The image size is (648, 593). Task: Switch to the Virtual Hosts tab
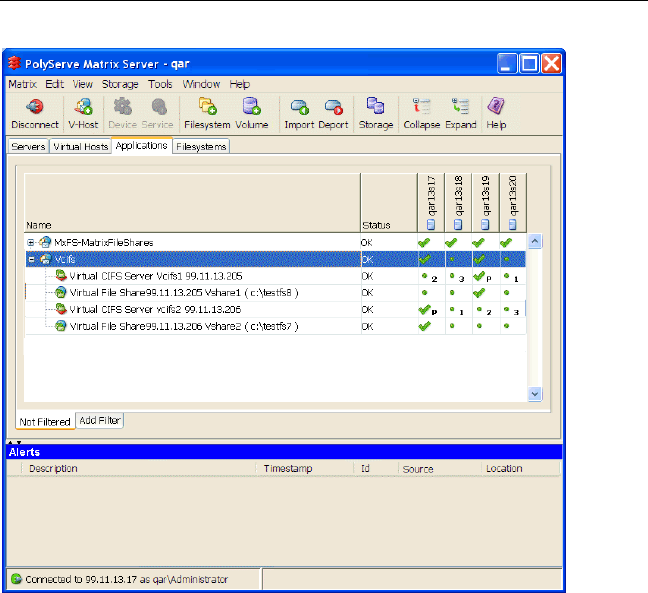[x=80, y=146]
